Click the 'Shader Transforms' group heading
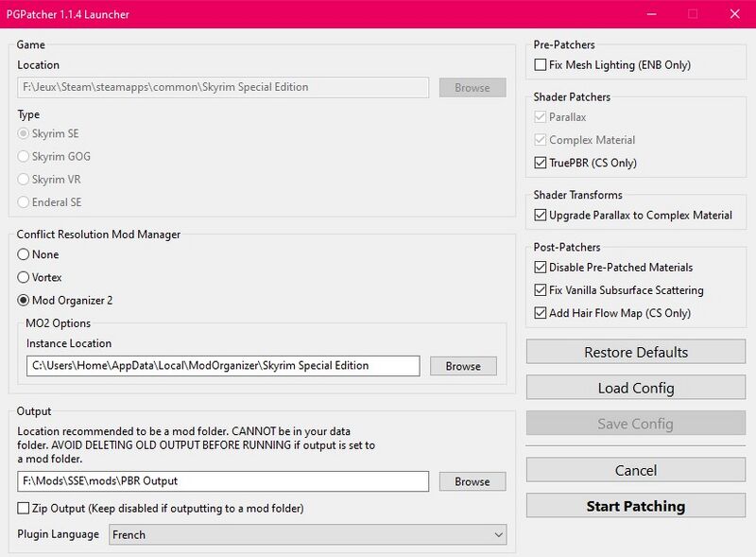This screenshot has width=756, height=557. pos(577,195)
